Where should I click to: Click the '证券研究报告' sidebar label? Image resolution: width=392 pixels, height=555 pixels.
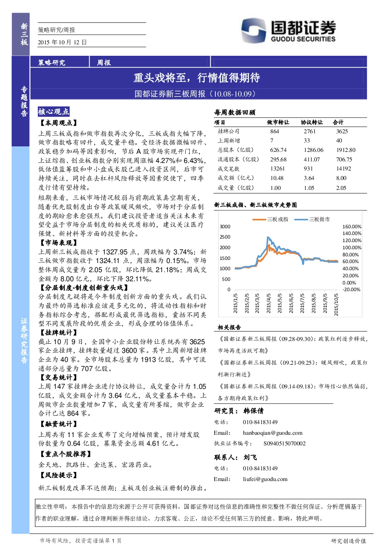tap(24, 341)
